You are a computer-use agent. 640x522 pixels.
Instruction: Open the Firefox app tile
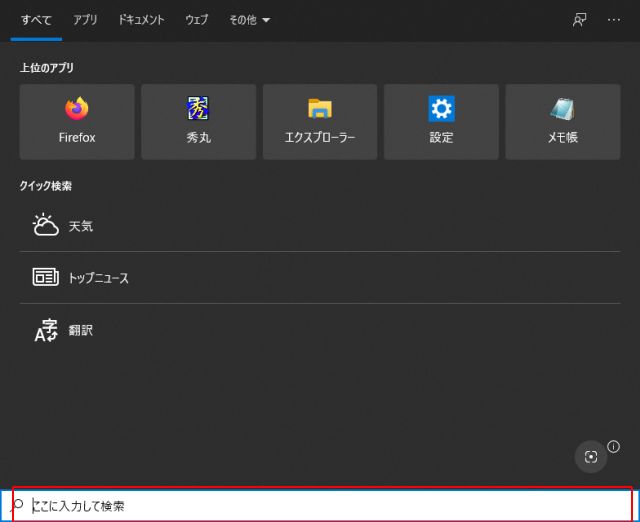pyautogui.click(x=77, y=121)
